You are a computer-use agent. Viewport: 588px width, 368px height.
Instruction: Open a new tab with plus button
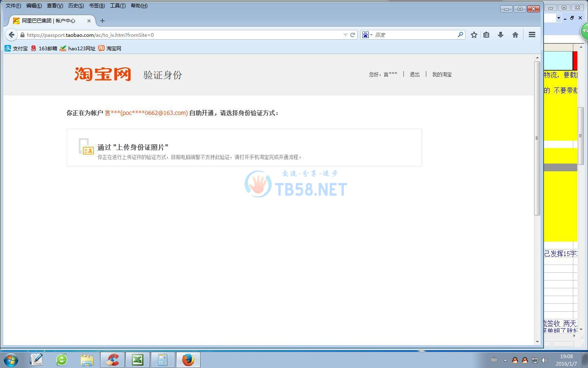pos(102,20)
